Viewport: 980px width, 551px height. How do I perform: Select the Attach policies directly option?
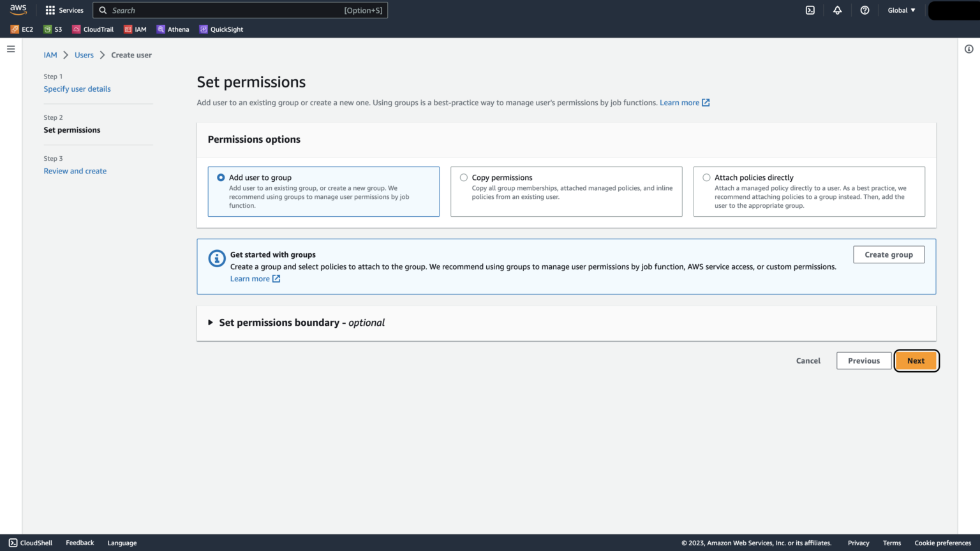point(706,177)
